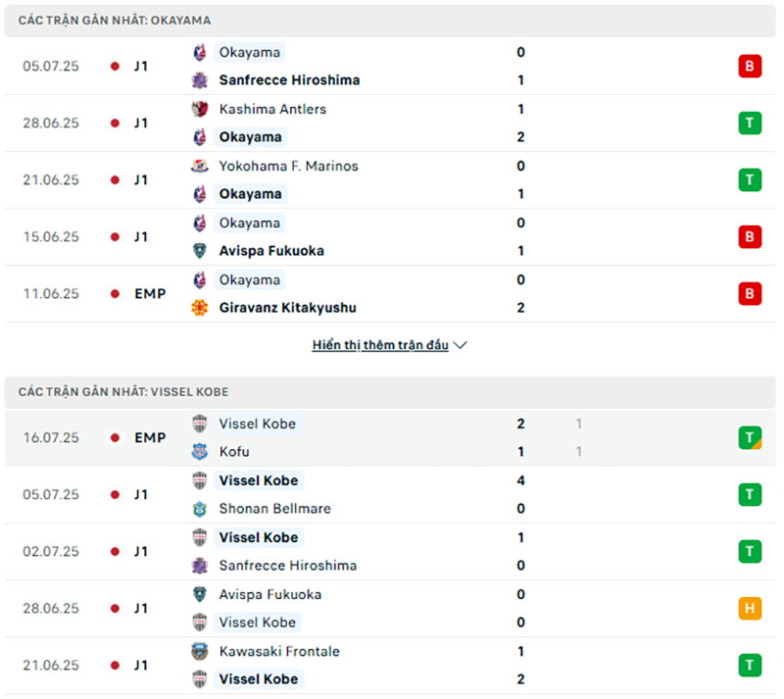
Task: Click the Sanfrecce Hiroshima crest in the 05.07.25 Okayama match
Action: (200, 80)
